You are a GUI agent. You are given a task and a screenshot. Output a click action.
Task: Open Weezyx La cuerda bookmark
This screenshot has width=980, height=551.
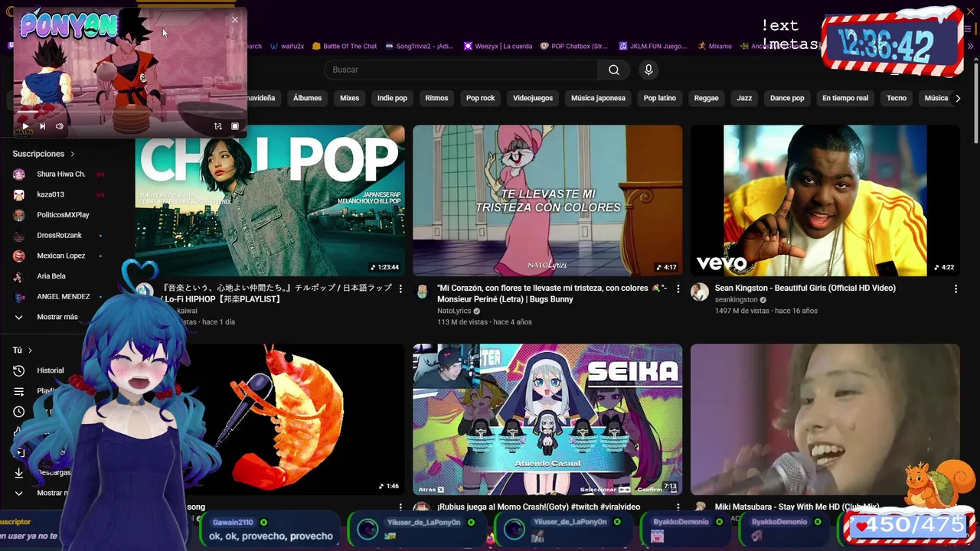[498, 46]
